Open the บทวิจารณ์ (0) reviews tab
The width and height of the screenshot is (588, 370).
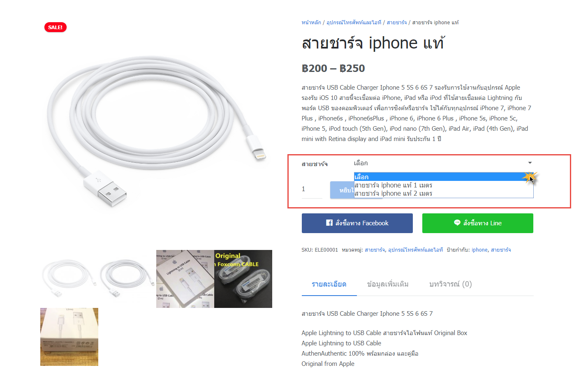click(x=450, y=284)
